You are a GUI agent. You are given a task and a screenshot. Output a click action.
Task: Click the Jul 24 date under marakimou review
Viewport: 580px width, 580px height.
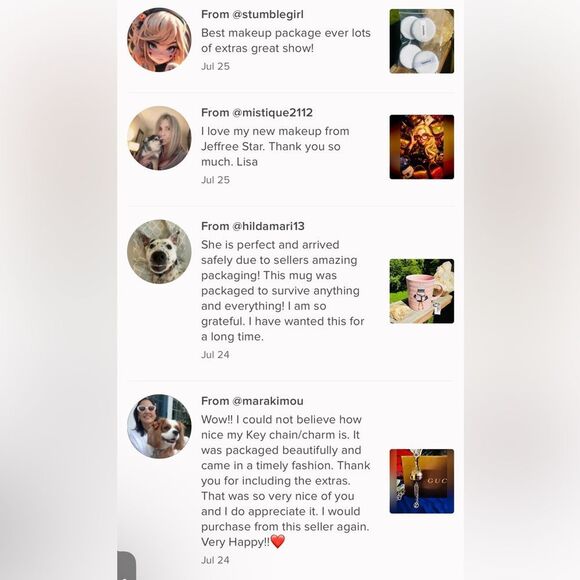215,560
